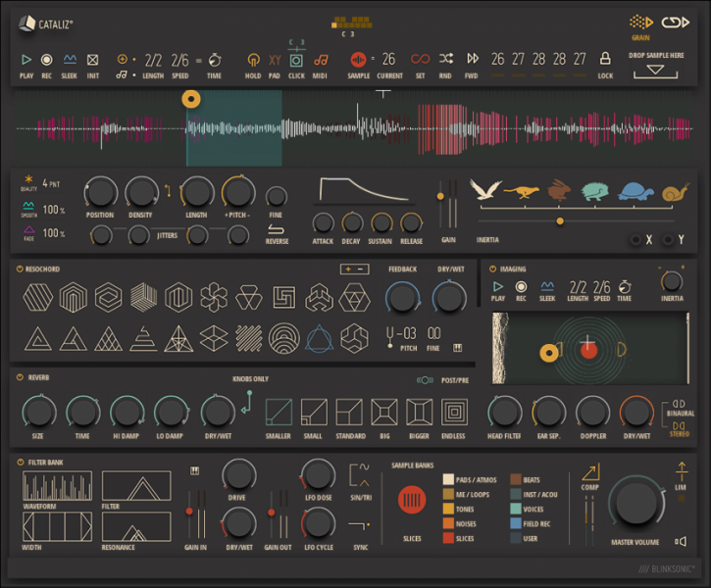Select the concentric arcs circle Resochord shape
The image size is (711, 588).
click(283, 338)
